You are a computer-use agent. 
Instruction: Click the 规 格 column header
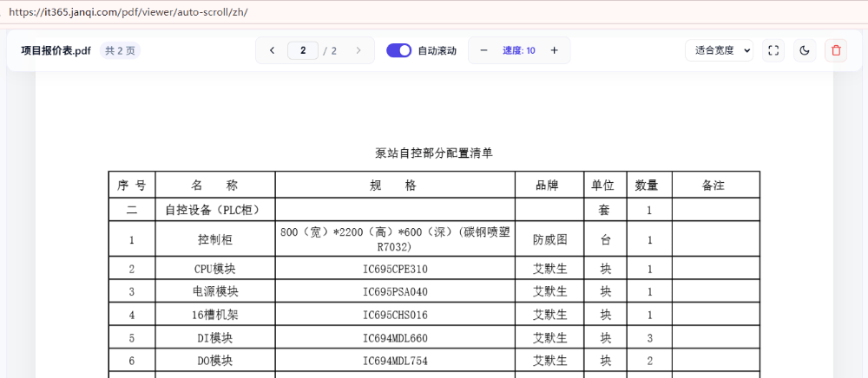[395, 186]
